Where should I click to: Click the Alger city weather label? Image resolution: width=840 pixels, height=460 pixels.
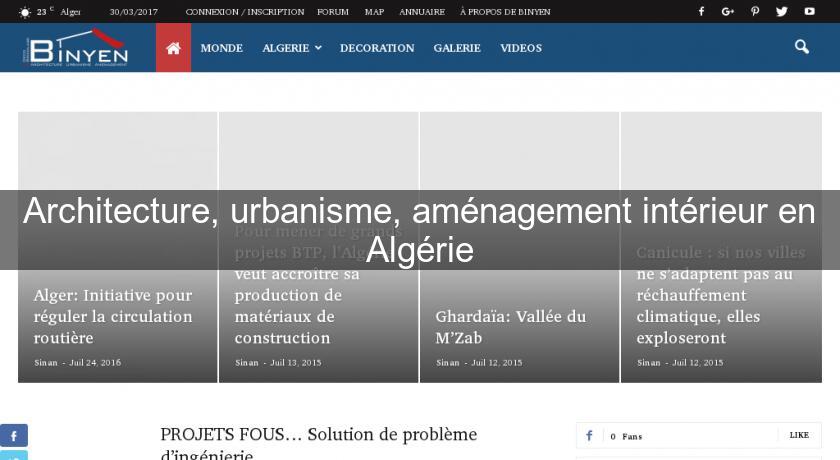[x=70, y=12]
